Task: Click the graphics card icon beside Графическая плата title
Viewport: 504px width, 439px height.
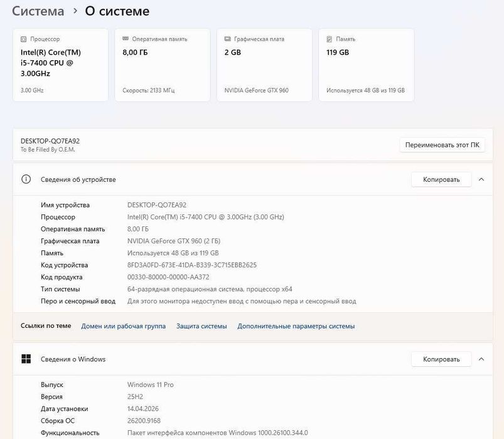Action: point(228,39)
